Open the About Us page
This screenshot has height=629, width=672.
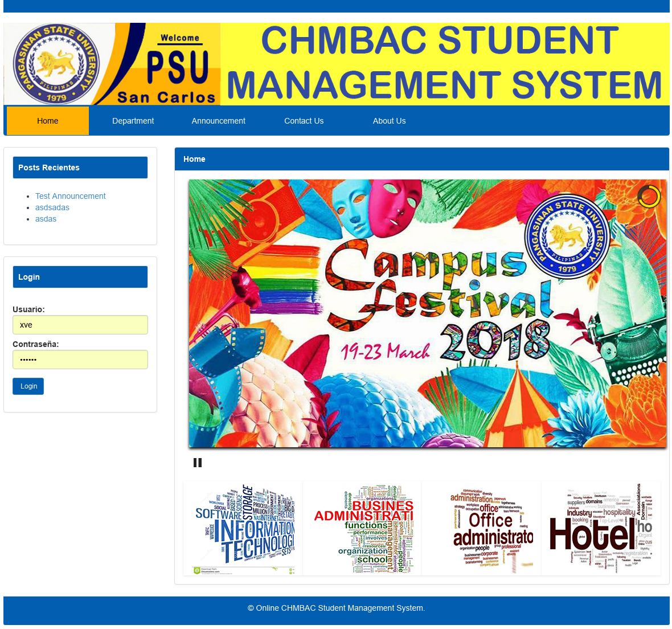pos(389,121)
